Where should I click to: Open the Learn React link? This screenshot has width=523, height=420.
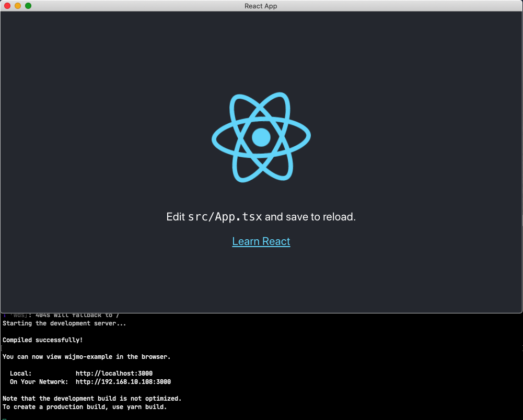[x=261, y=241]
